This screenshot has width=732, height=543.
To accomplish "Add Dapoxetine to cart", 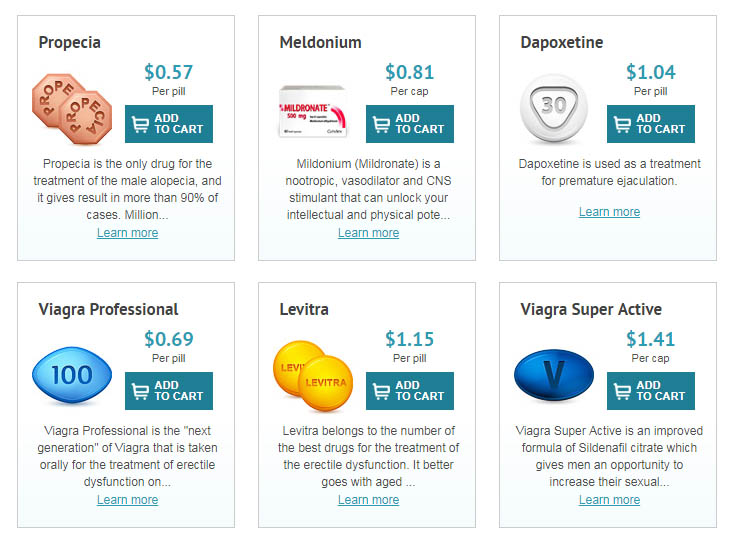I will click(651, 124).
